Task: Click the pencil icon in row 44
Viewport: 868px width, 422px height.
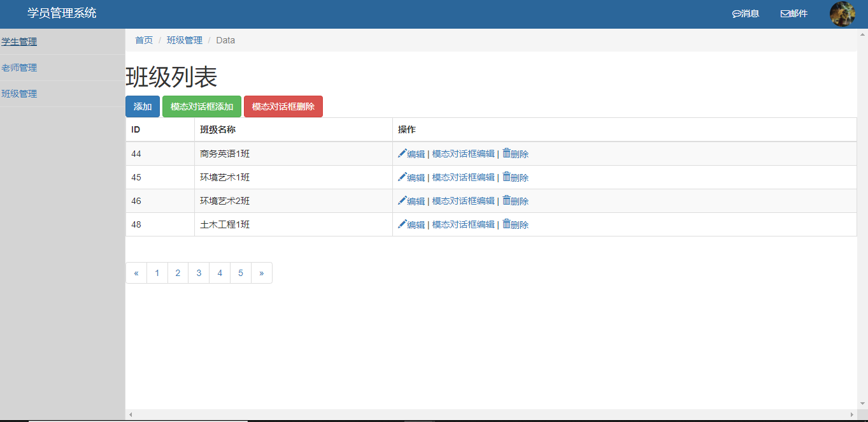Action: [x=402, y=153]
